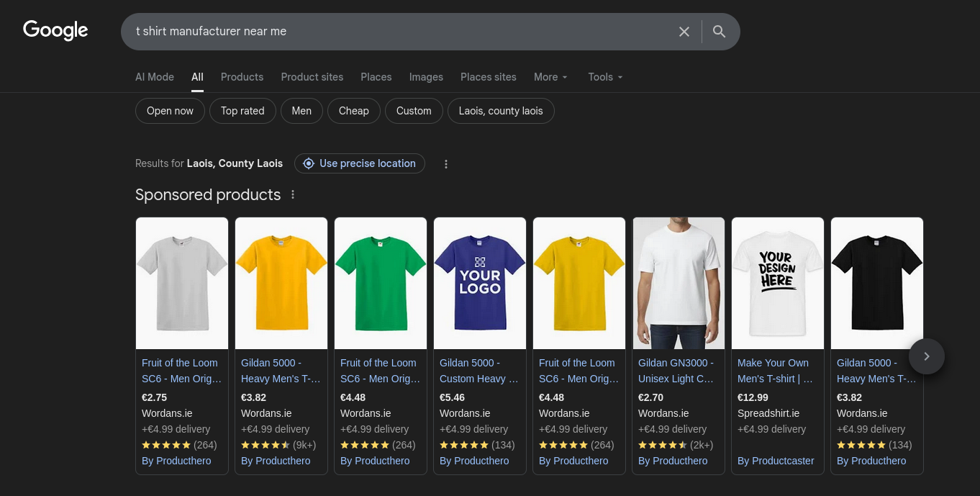This screenshot has height=496, width=980.
Task: Expand the More dropdown menu
Action: click(x=550, y=77)
